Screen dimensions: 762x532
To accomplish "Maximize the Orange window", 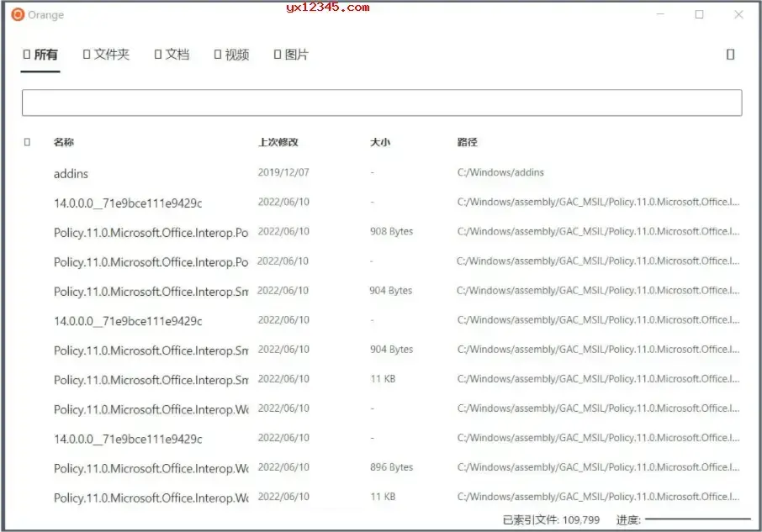I will click(x=699, y=14).
